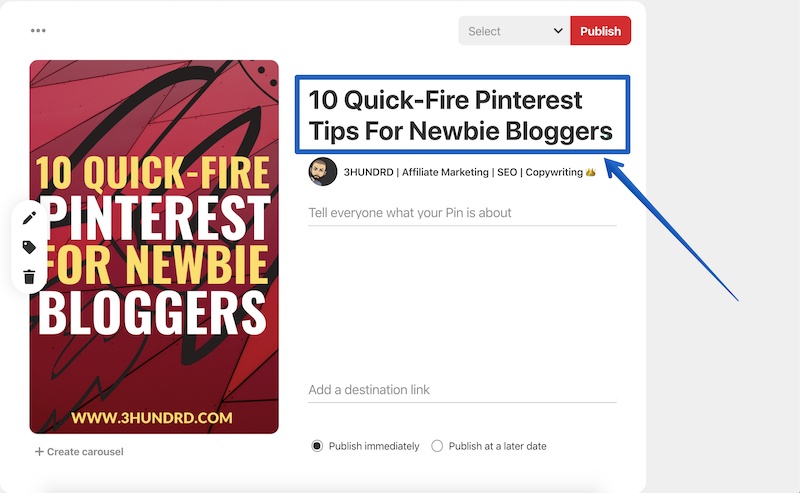Screen dimensions: 800x493
Task: Select the Publish immediately radio button
Action: click(x=317, y=446)
